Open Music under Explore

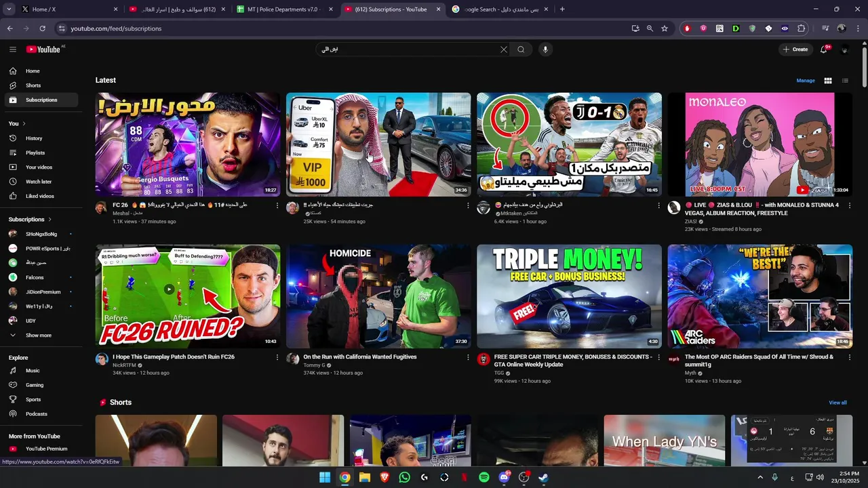tap(41, 371)
